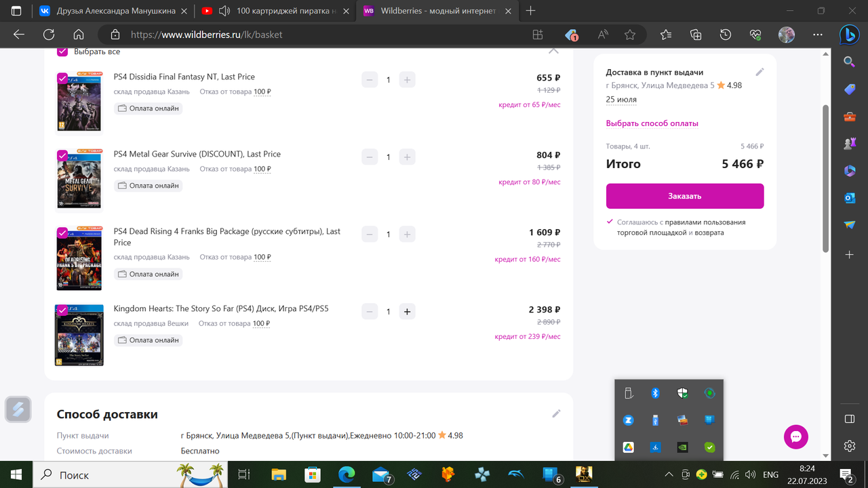Toggle the Выбрать все checkbox
Viewport: 868px width, 488px height.
(x=62, y=52)
